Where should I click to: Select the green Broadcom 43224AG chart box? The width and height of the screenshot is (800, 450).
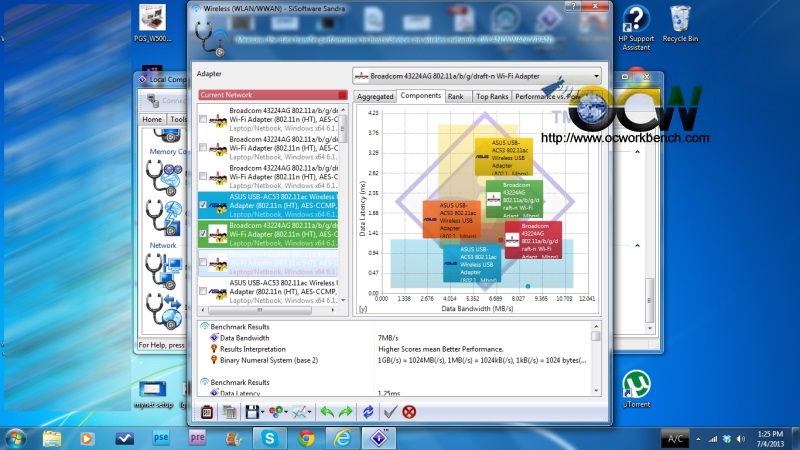(514, 199)
